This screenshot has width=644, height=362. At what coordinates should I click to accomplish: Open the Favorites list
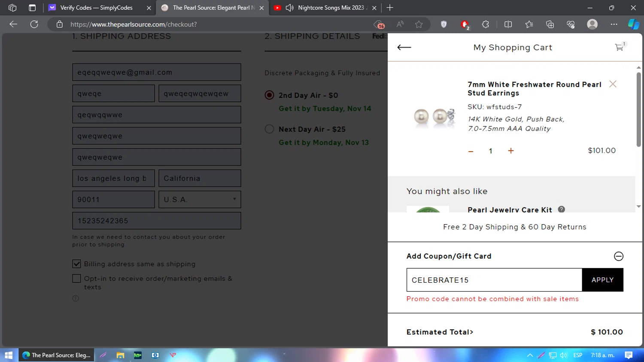[529, 24]
